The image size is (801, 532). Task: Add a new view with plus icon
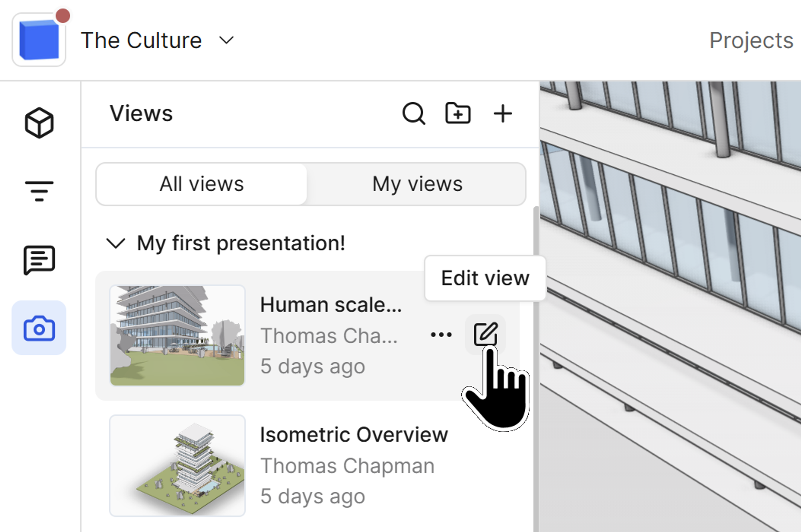[503, 114]
